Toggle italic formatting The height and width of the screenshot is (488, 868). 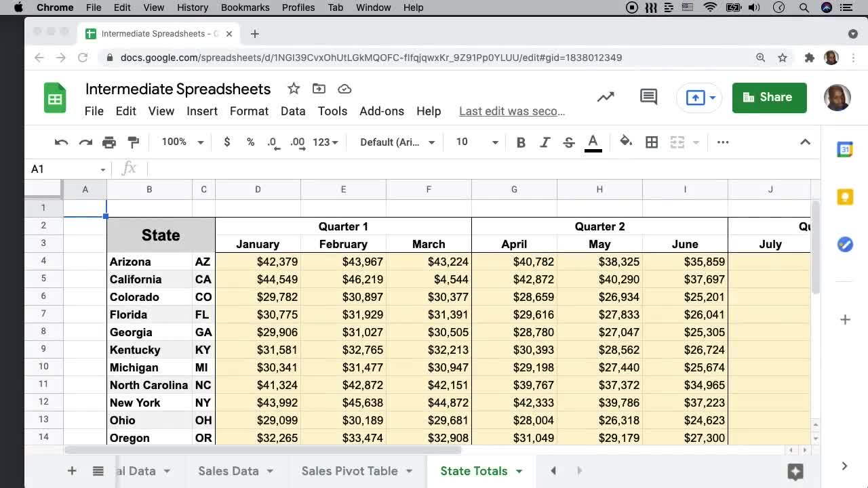pyautogui.click(x=545, y=142)
